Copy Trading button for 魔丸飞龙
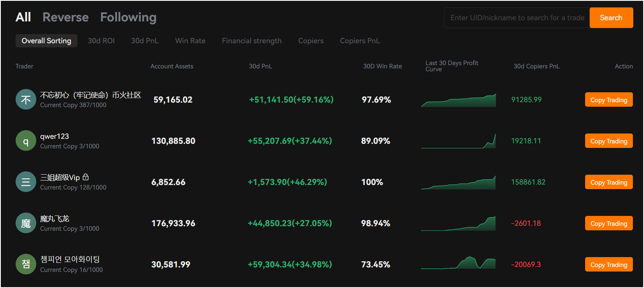The image size is (644, 288). click(609, 223)
